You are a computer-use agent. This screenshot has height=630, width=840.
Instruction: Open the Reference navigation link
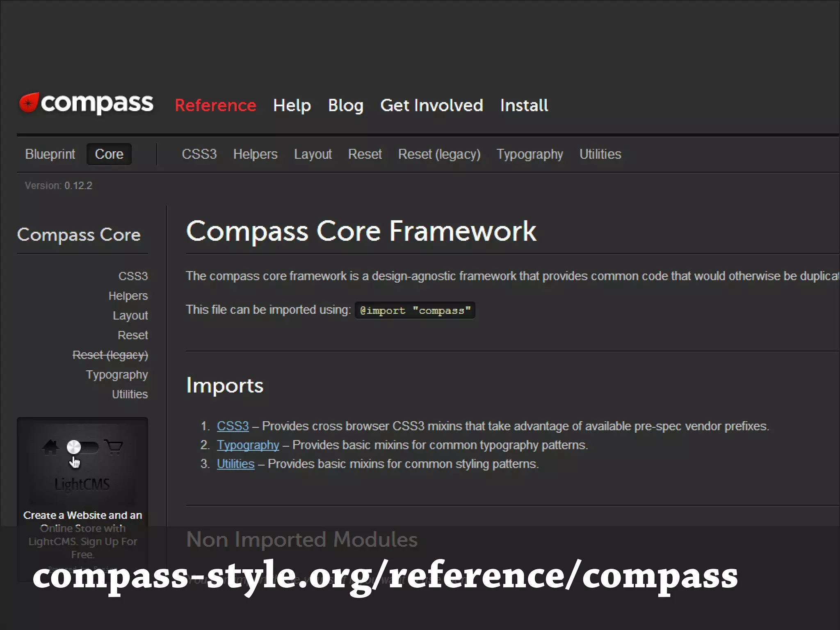coord(215,105)
